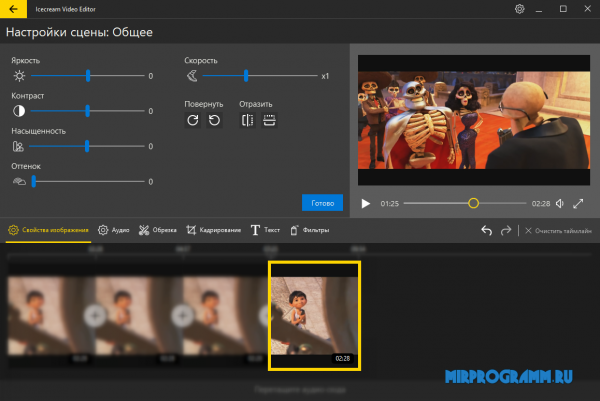Minimize the Icecream Video Editor window

point(539,9)
